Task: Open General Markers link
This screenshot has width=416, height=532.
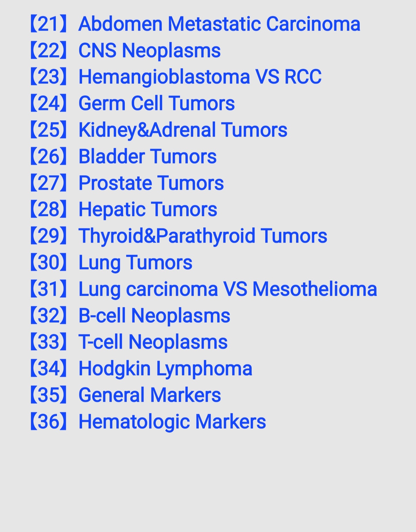Action: coord(150,395)
